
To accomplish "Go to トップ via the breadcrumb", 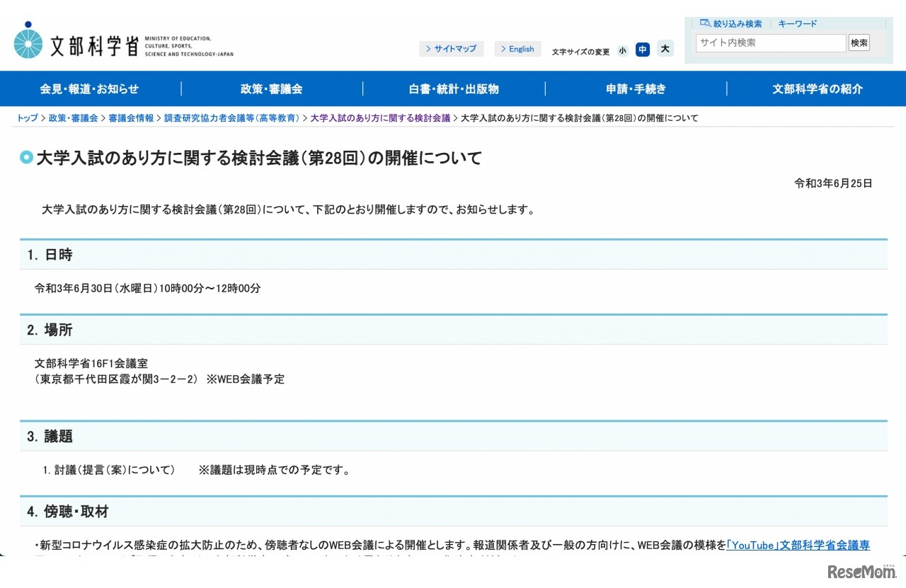I will point(26,118).
